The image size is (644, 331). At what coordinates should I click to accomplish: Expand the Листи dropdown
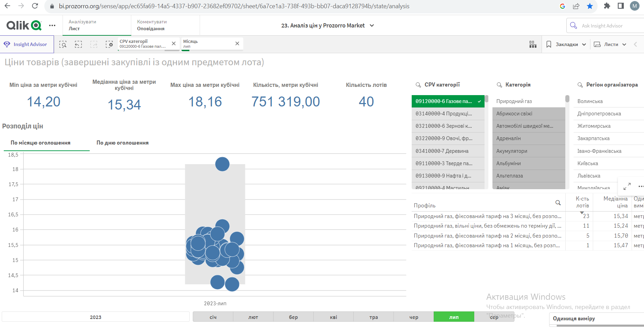pyautogui.click(x=624, y=44)
